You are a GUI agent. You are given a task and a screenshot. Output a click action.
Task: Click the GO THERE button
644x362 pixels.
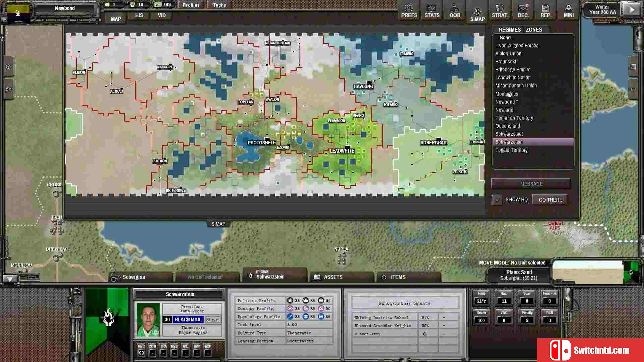click(x=550, y=200)
